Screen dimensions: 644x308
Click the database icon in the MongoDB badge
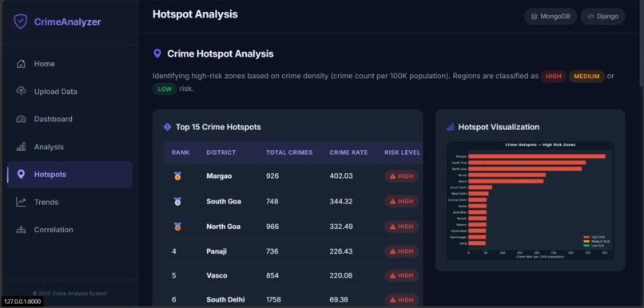click(534, 17)
